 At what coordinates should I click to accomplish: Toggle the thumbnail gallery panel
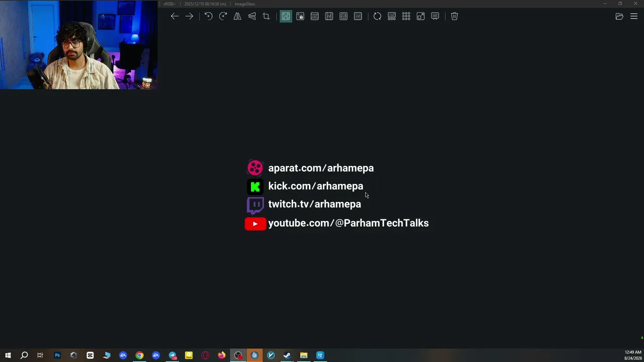click(391, 16)
